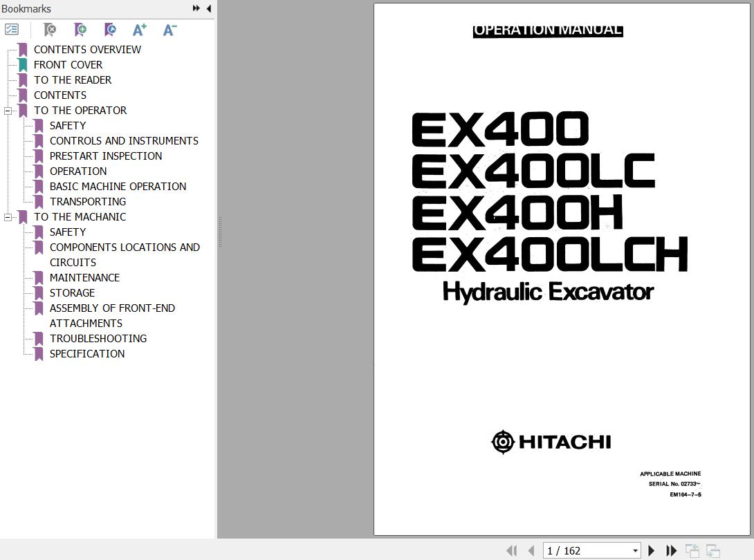
Task: Click the EX400LCH model text on cover
Action: (x=550, y=254)
